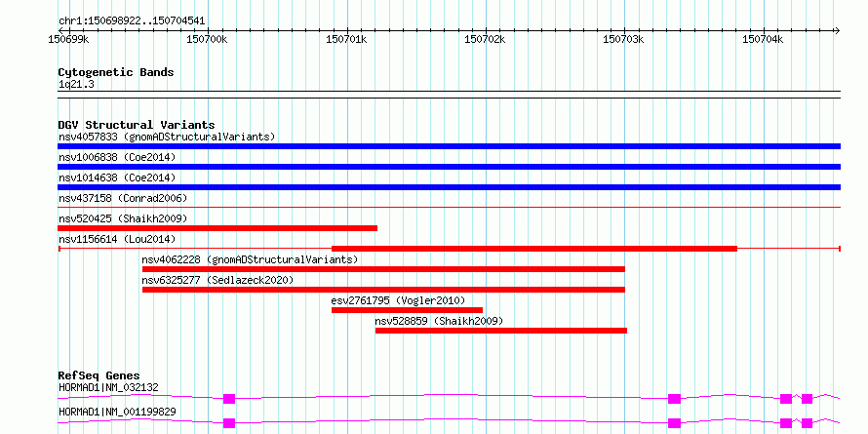This screenshot has width=868, height=434.
Task: Click the 150704k ruler label
Action: 763,40
